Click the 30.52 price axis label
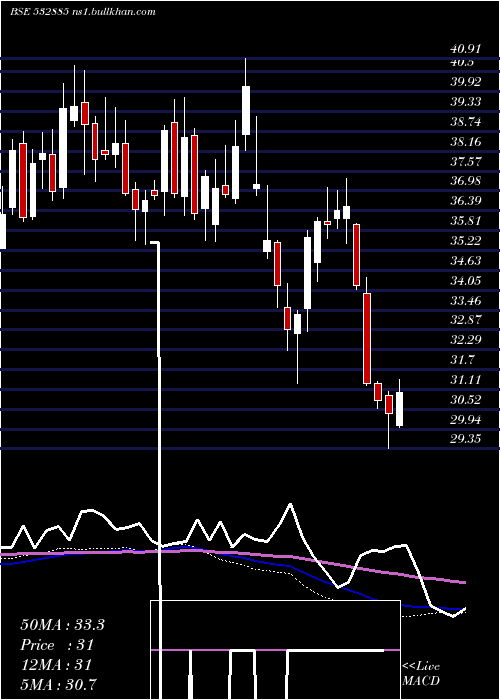Viewport: 500px width, 700px height. [x=466, y=400]
